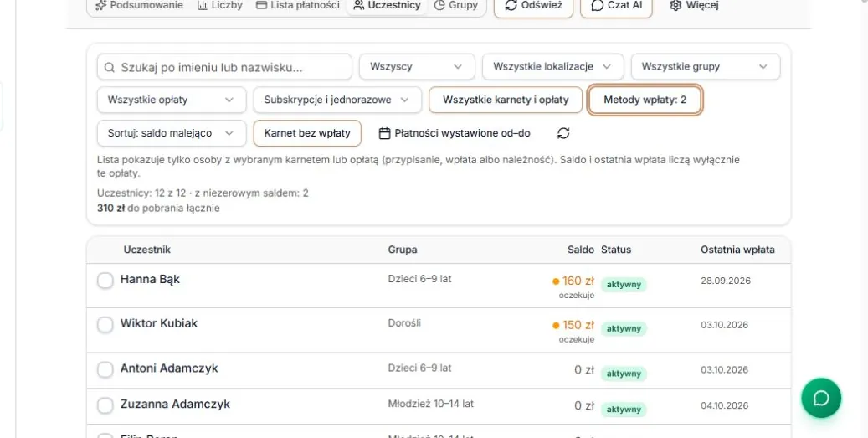Click the Dorośli group cell
The height and width of the screenshot is (438, 868).
(x=404, y=322)
